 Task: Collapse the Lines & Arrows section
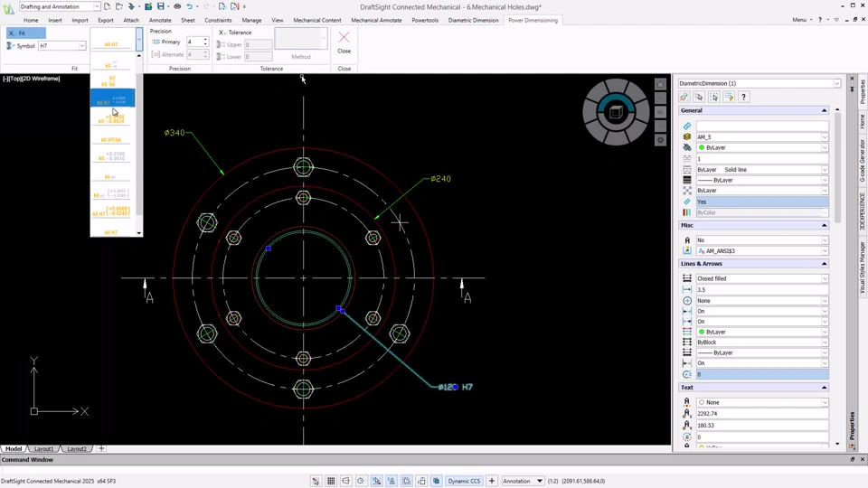824,264
